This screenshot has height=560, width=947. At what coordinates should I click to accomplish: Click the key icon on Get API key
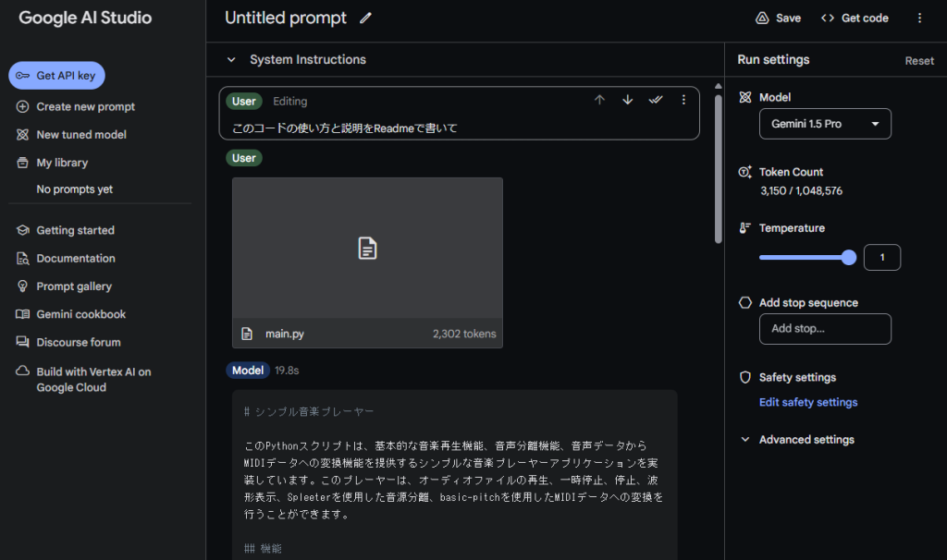23,76
